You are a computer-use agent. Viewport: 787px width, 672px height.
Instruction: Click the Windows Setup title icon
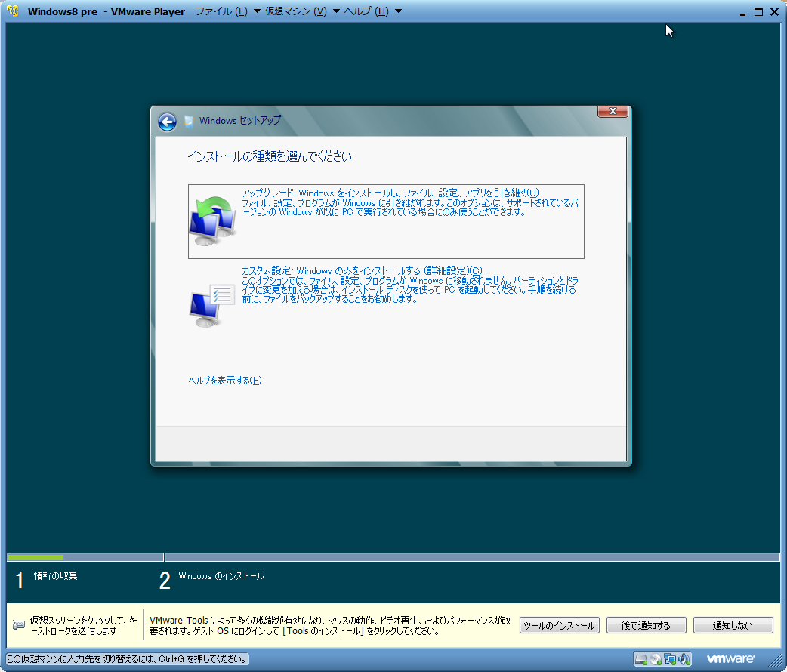189,122
